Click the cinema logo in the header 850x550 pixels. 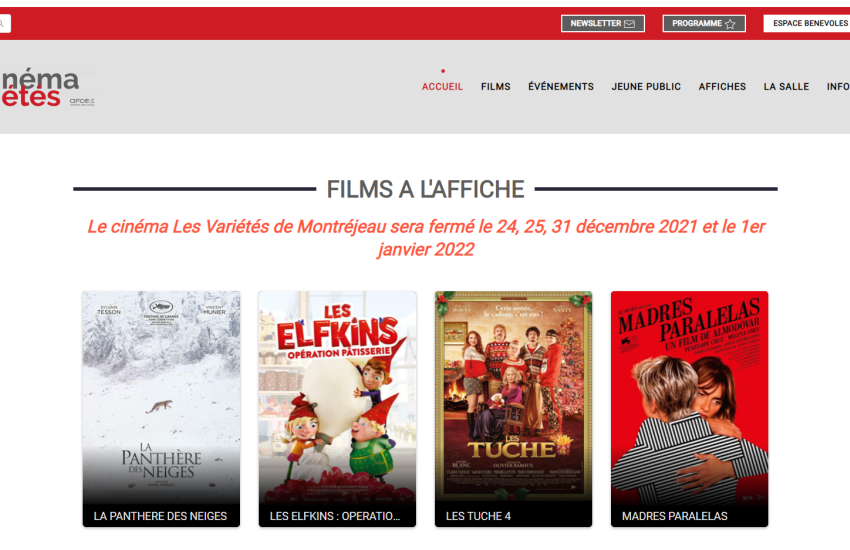tap(48, 87)
